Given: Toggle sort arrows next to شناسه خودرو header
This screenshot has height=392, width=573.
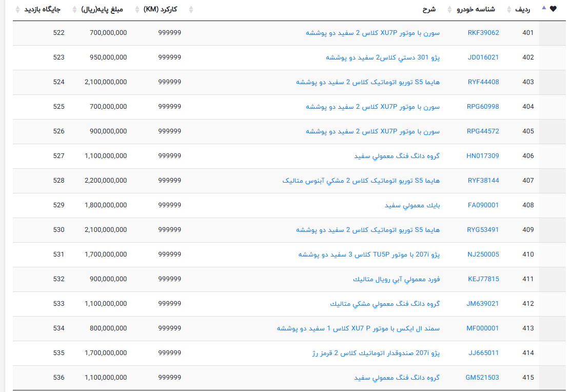Looking at the screenshot, I should [x=449, y=10].
